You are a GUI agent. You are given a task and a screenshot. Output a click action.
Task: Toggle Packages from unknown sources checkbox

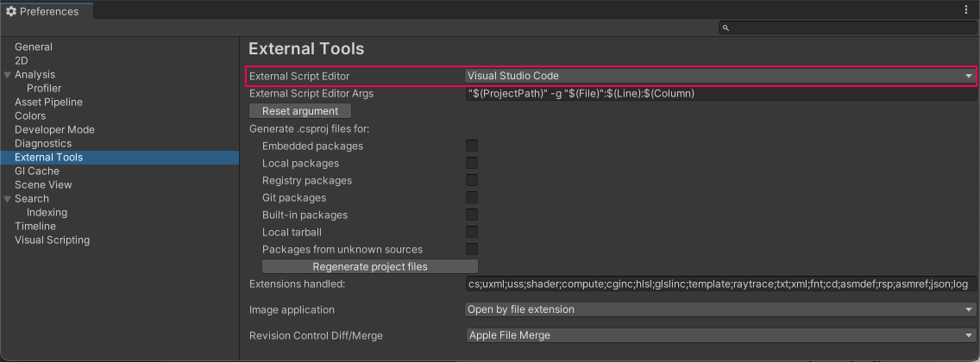[472, 249]
